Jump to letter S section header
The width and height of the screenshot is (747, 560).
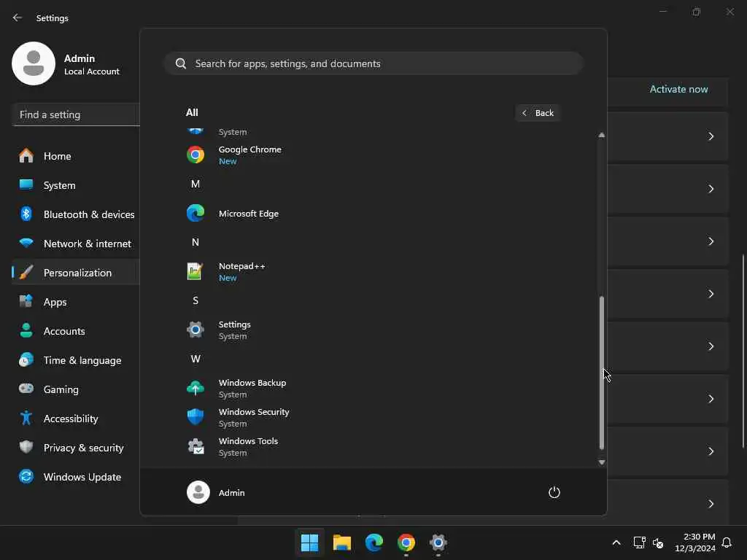coord(196,300)
